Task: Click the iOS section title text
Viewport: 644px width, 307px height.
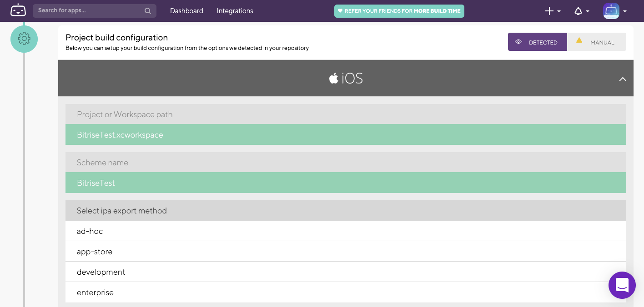Action: (352, 79)
